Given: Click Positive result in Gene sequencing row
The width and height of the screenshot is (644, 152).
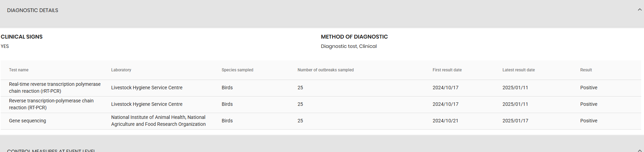Looking at the screenshot, I should coord(589,121).
